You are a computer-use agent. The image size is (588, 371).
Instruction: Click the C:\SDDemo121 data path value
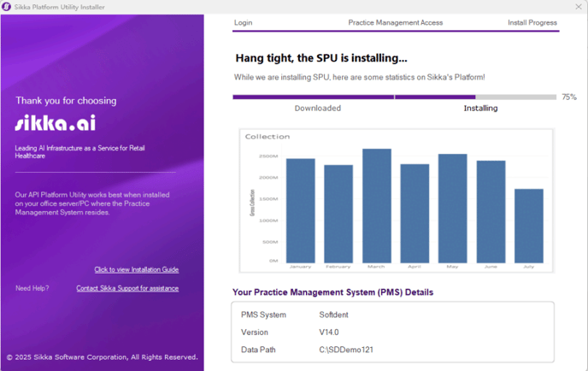344,350
